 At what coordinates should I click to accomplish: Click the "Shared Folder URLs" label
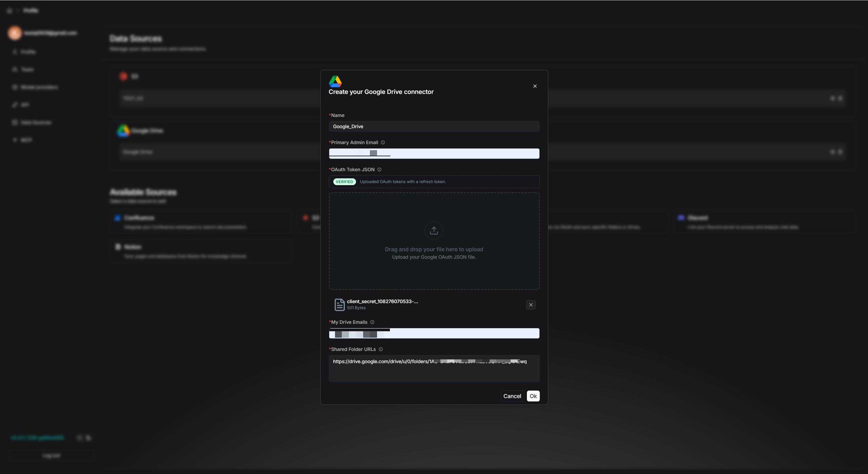pyautogui.click(x=353, y=349)
